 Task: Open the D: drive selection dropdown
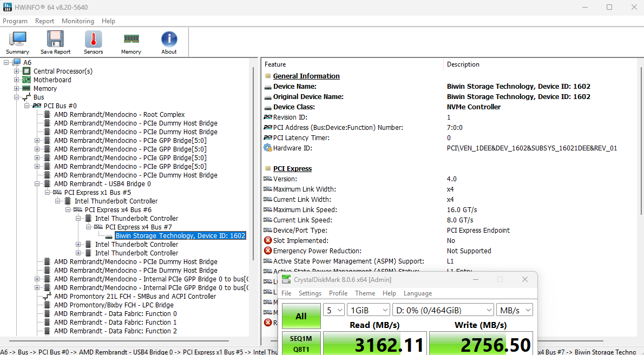click(x=443, y=310)
